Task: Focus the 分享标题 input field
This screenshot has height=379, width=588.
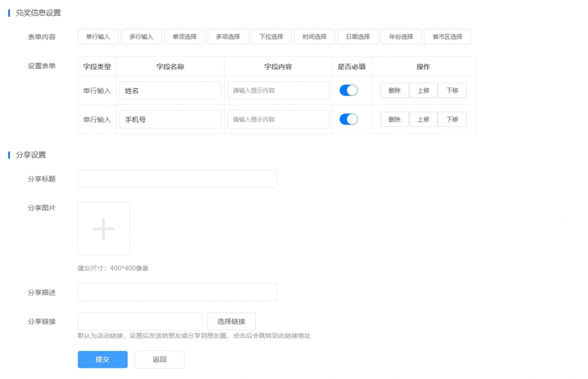Action: pos(177,179)
